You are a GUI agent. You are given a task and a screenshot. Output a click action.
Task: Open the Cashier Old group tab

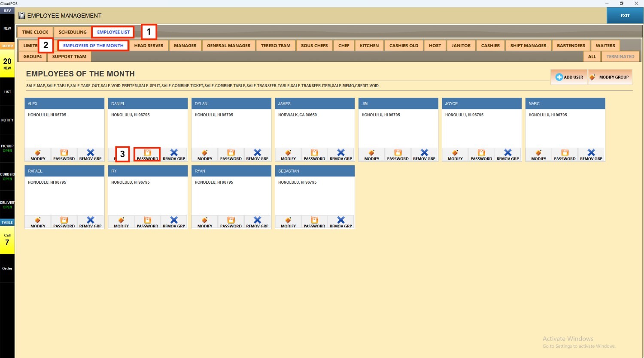(404, 46)
